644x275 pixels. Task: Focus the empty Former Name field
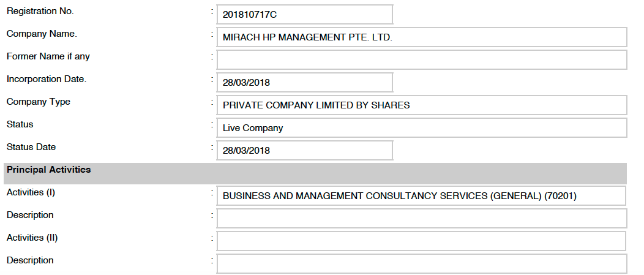pos(421,59)
